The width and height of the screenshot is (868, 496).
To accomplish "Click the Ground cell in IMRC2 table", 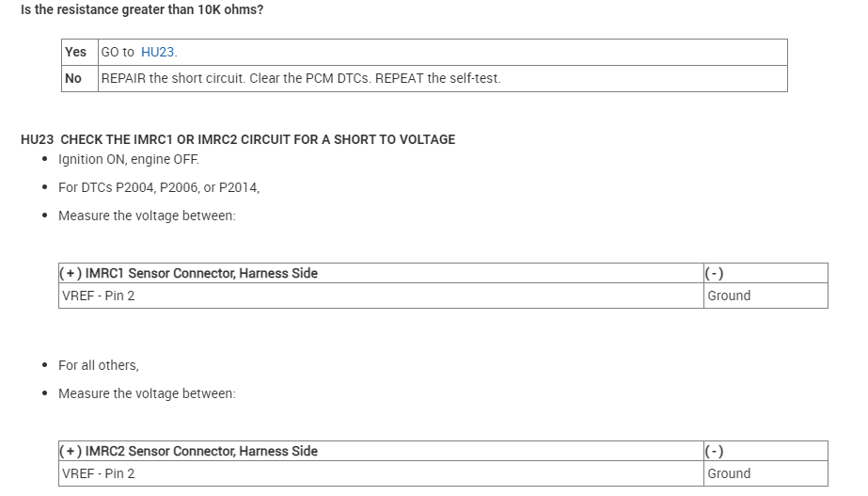I will pos(729,473).
